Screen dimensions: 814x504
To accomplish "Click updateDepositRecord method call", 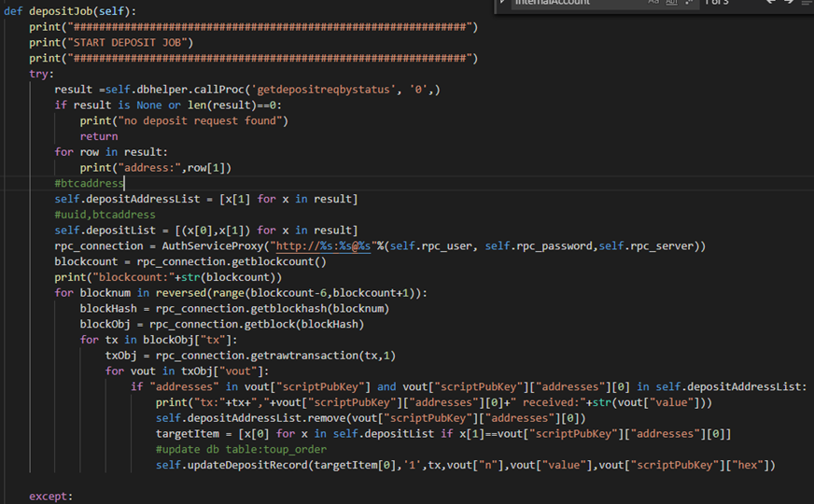I will click(x=247, y=465).
